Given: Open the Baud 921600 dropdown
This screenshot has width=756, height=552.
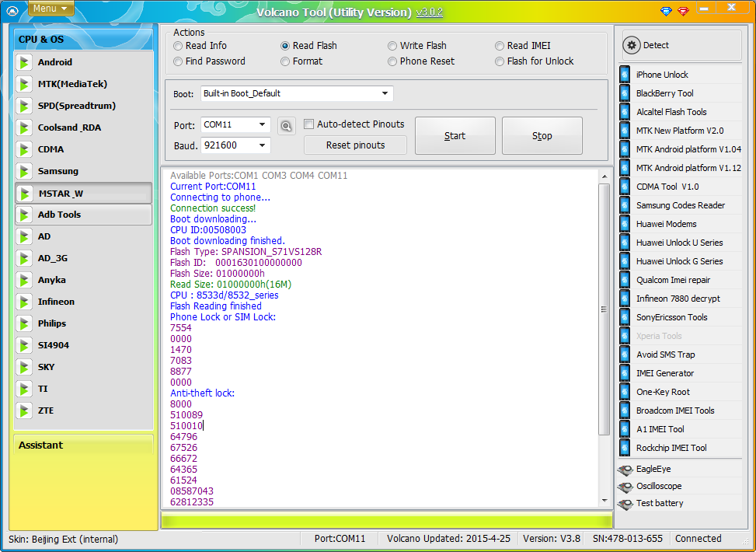Looking at the screenshot, I should 262,145.
